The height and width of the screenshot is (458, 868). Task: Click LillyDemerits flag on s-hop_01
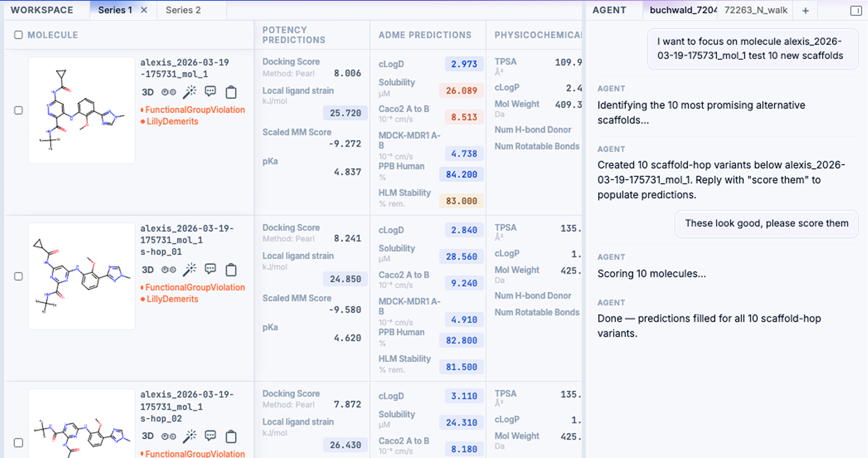170,299
